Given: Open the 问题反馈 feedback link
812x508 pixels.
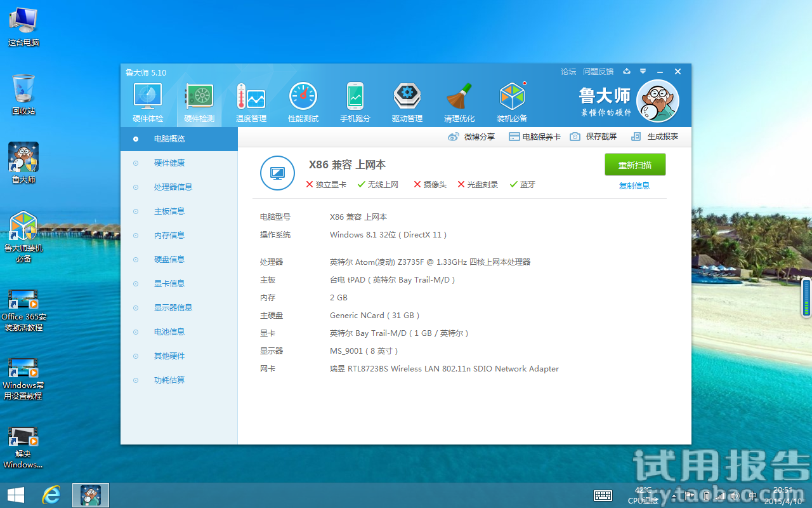Looking at the screenshot, I should pos(598,72).
